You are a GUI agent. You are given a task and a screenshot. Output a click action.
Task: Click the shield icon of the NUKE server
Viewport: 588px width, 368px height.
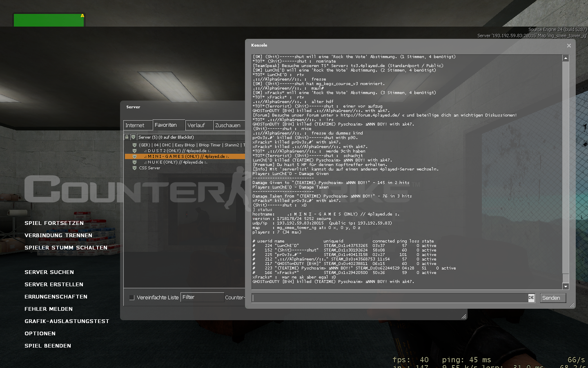134,162
